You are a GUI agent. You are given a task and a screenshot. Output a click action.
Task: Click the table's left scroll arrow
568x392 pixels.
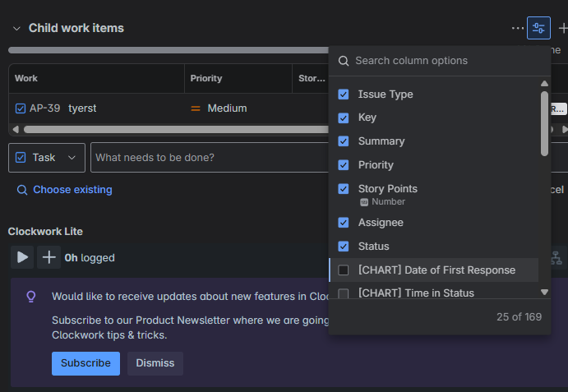(16, 129)
